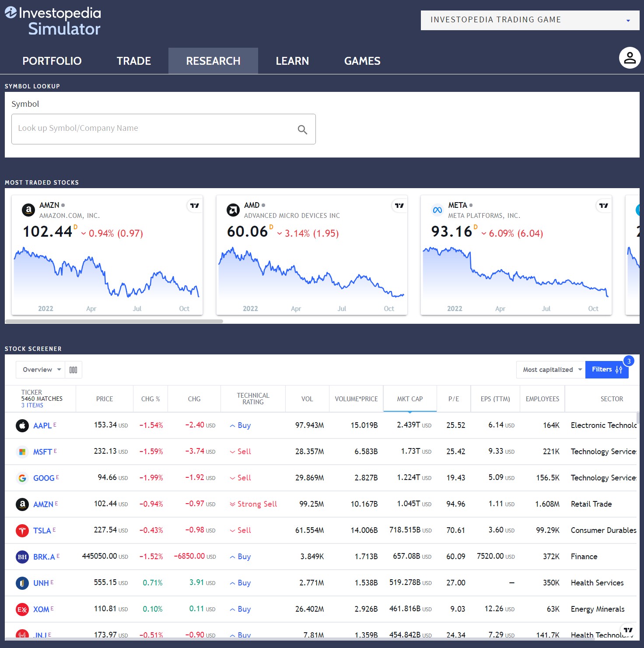Open TradingView icon on AMZN card
This screenshot has height=648, width=644.
click(195, 205)
